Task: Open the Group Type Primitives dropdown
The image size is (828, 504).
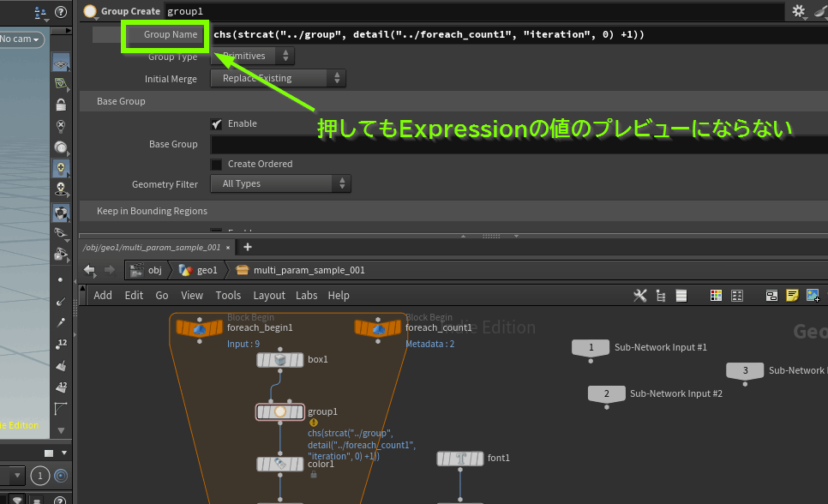Action: tap(251, 57)
